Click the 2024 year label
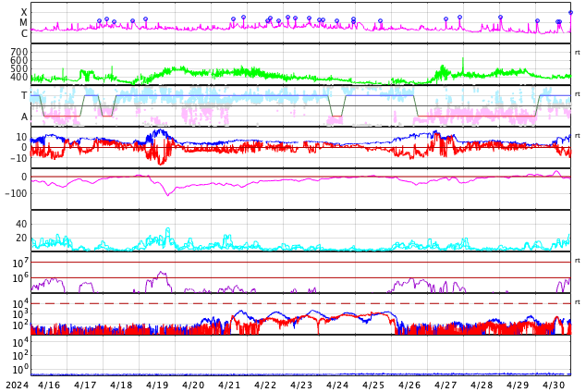This screenshot has width=586, height=392. tap(18, 385)
